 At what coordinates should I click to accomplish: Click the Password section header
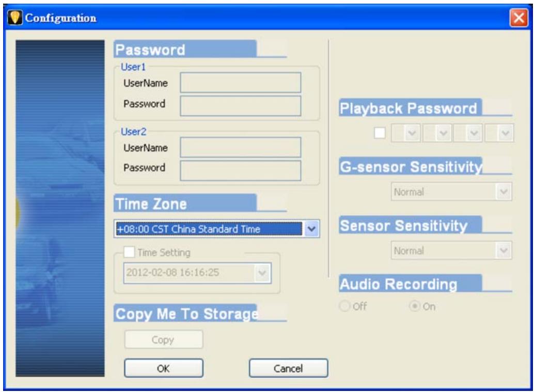[185, 50]
